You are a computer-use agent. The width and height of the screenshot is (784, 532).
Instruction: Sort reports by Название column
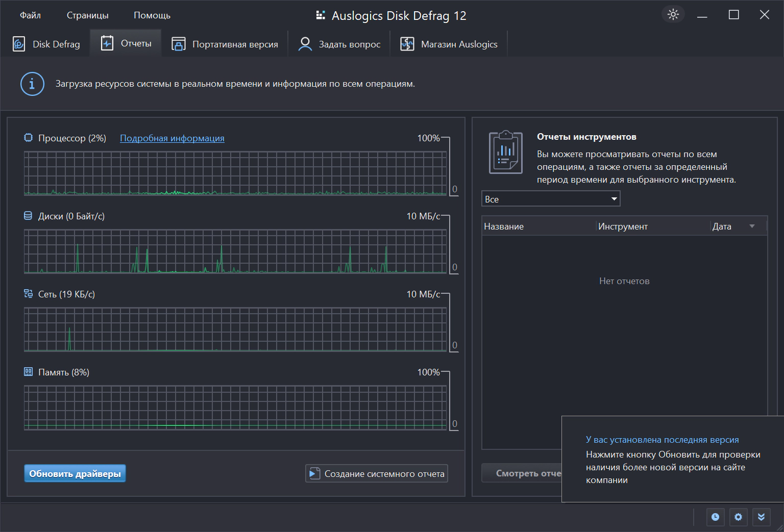539,226
